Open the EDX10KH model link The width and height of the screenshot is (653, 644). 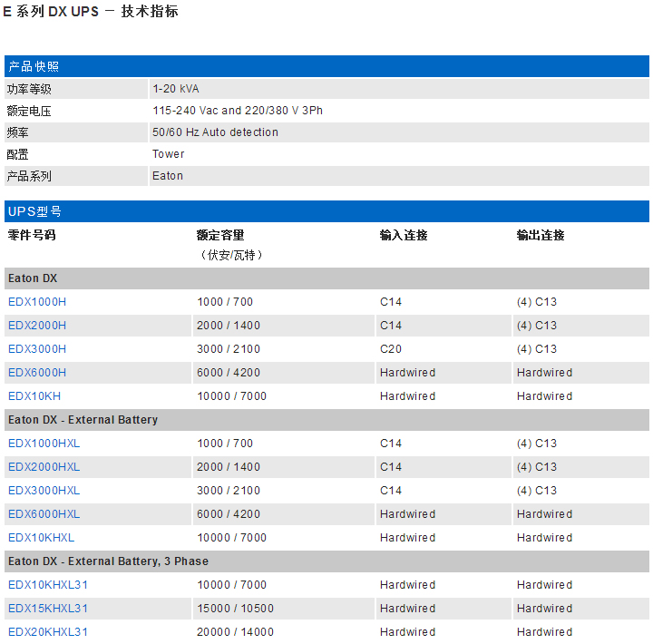click(x=34, y=396)
